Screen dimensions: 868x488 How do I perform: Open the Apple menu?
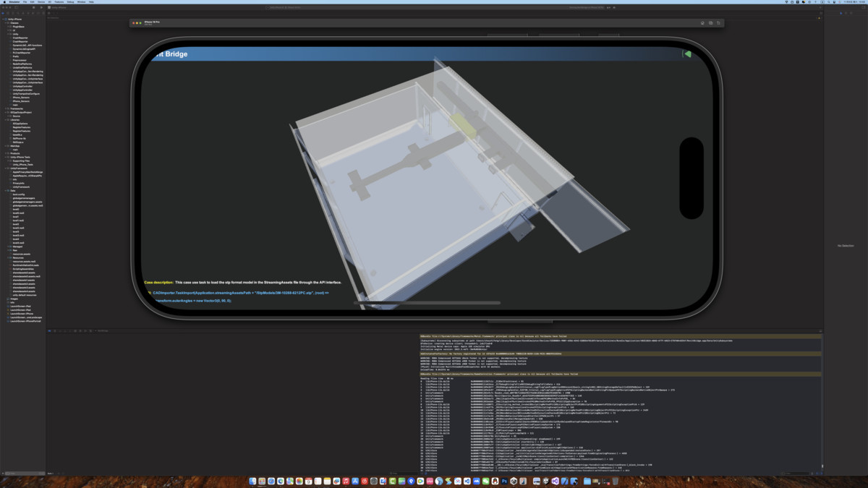point(4,2)
